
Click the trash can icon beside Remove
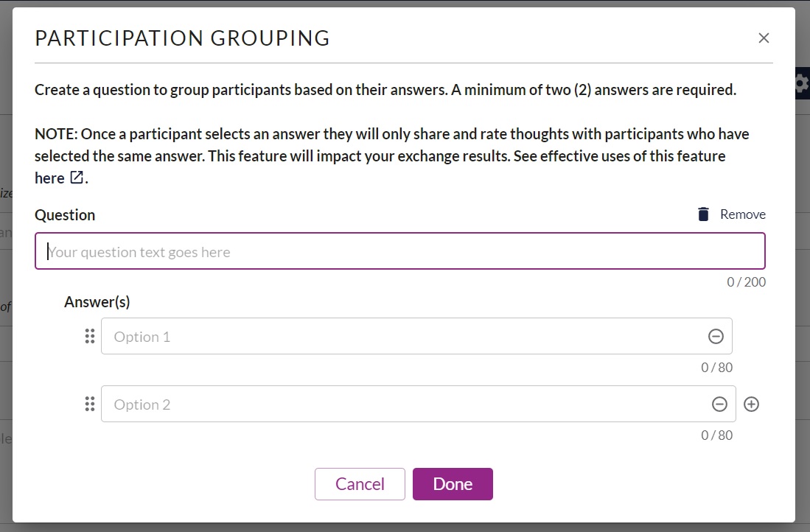tap(703, 214)
